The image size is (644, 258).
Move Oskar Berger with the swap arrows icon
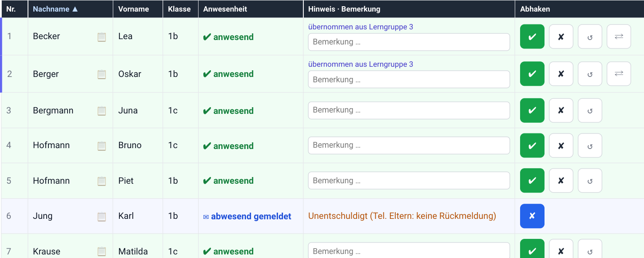pos(619,73)
